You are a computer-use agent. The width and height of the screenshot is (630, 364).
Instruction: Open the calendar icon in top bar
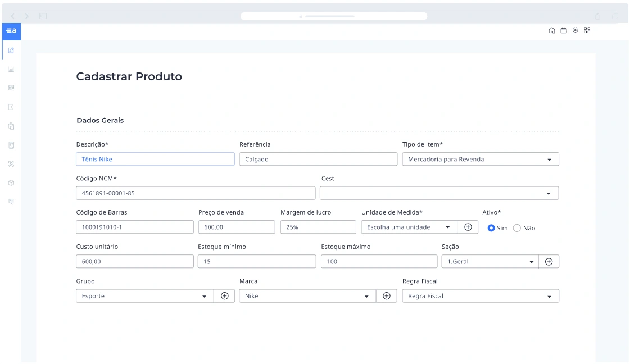564,30
